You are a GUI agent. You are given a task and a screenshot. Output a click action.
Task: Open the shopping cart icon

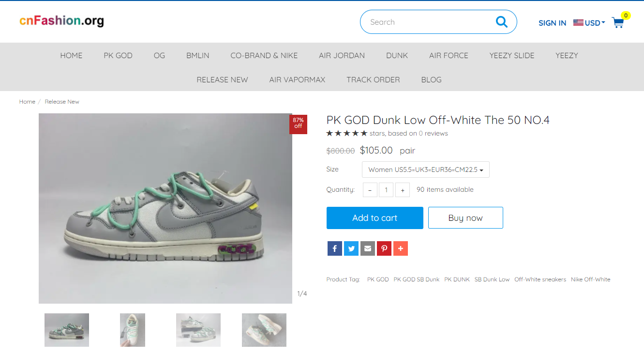tap(618, 22)
